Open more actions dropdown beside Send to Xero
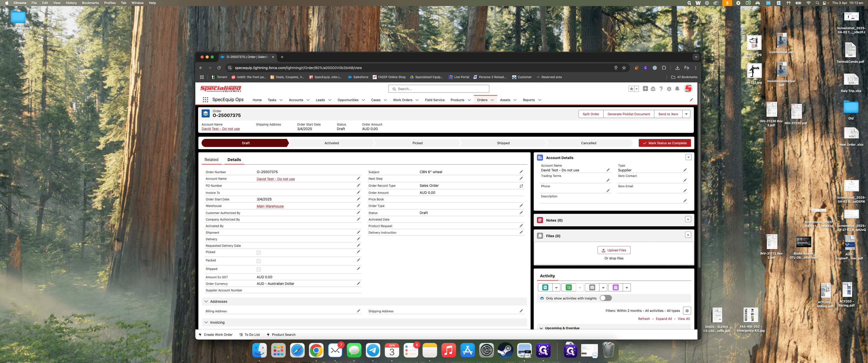The image size is (868, 363). coord(686,114)
